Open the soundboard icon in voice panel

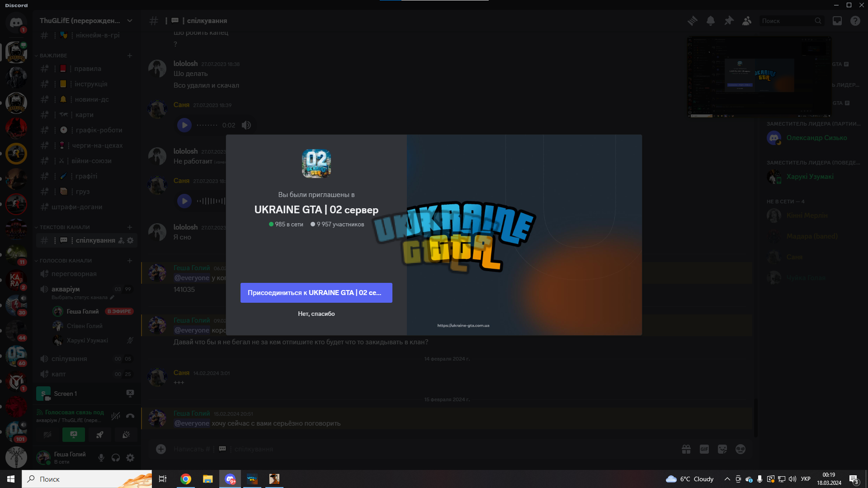[x=126, y=435]
